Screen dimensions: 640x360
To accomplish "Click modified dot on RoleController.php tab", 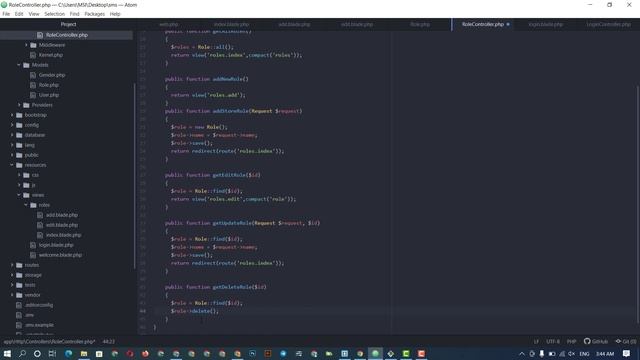I will (508, 24).
